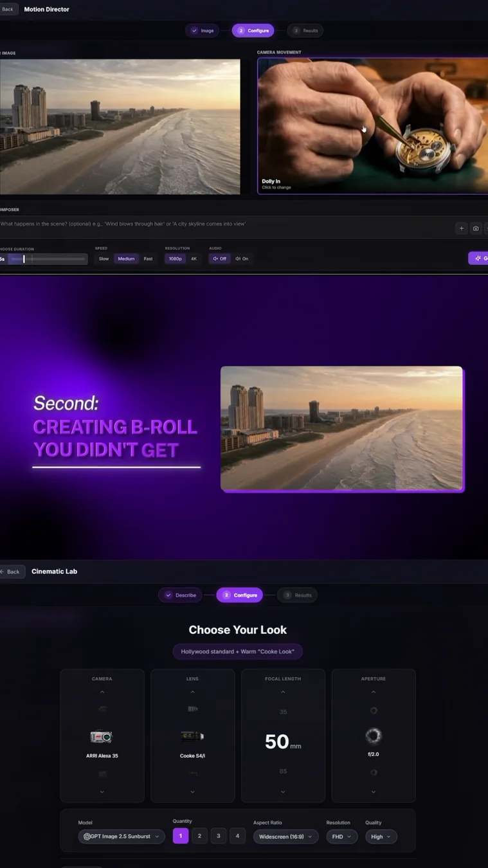This screenshot has height=868, width=488.
Task: Set Quantity to 1
Action: [181, 836]
